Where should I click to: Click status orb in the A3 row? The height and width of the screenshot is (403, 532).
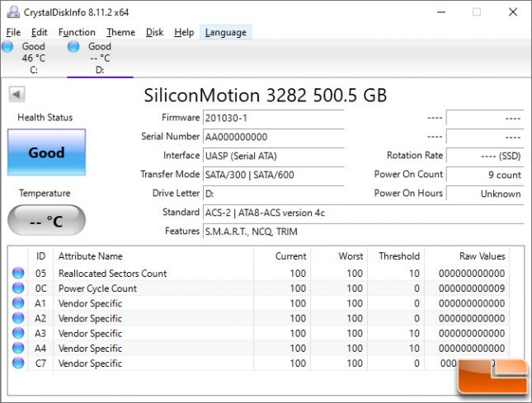tap(18, 333)
